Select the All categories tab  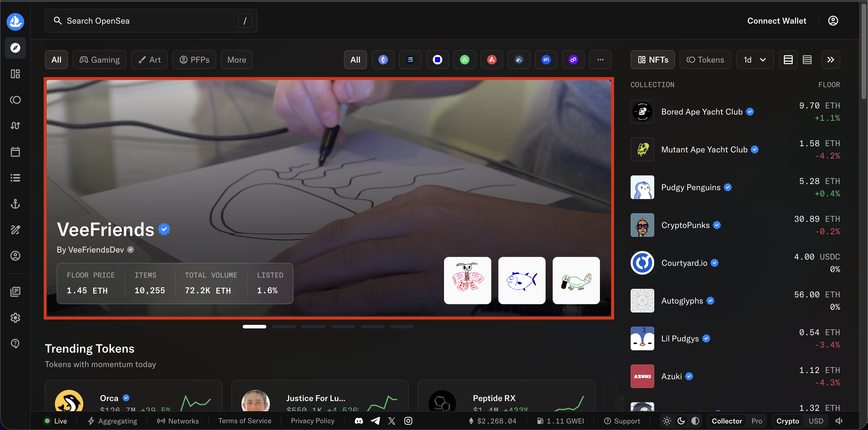pyautogui.click(x=56, y=60)
